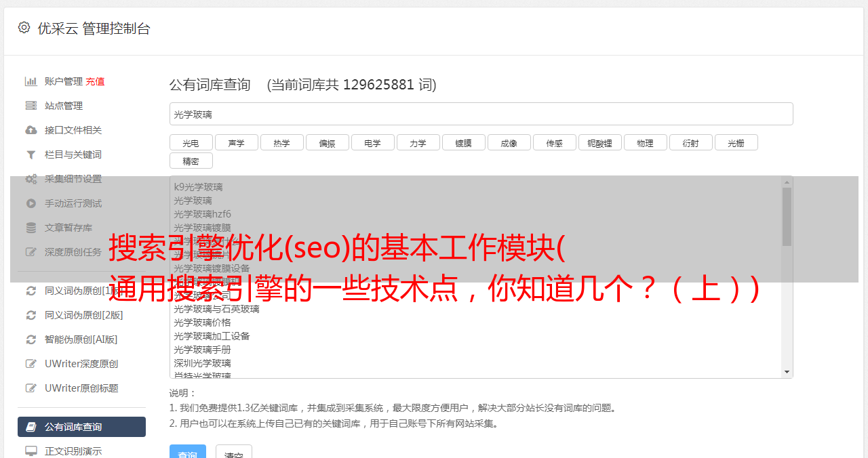
Task: Click the refresh icon for 智能伪原创[AI版]
Action: point(31,339)
